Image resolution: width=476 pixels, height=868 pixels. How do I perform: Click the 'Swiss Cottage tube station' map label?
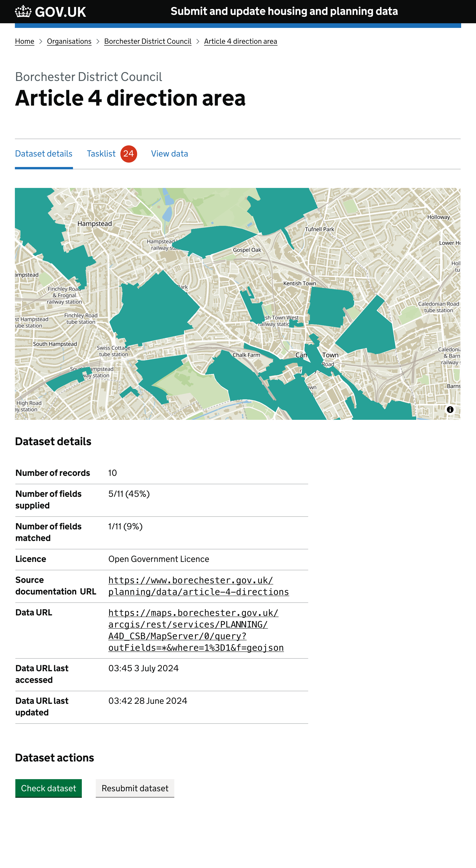pos(113,351)
